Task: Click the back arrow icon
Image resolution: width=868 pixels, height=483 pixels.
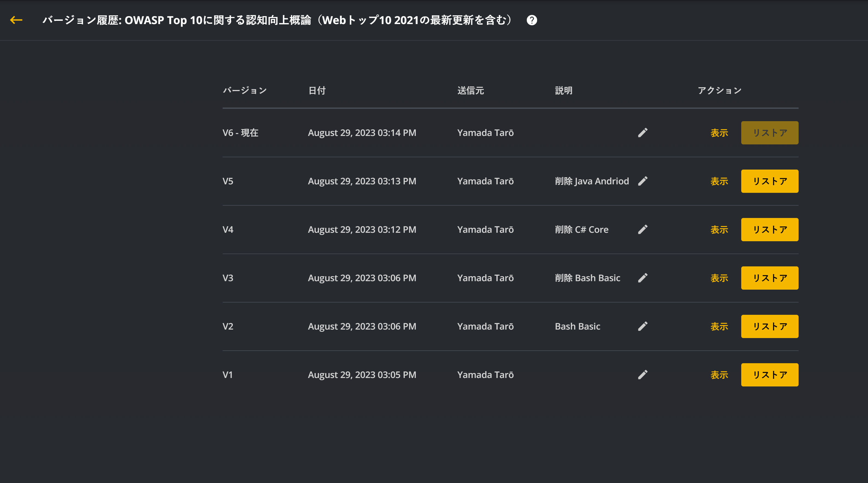Action: (16, 20)
